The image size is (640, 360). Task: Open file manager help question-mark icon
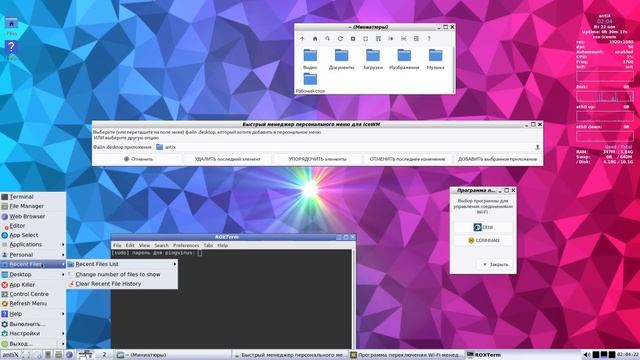(x=429, y=38)
